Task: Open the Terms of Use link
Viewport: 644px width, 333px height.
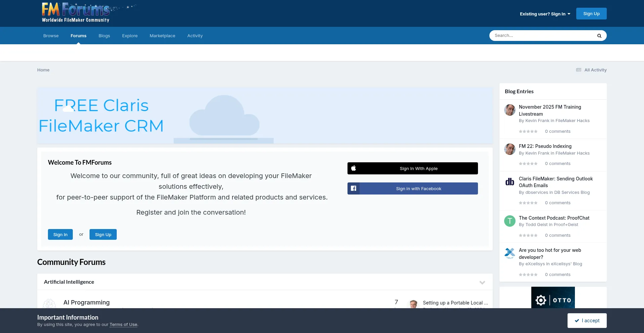Action: [123, 325]
